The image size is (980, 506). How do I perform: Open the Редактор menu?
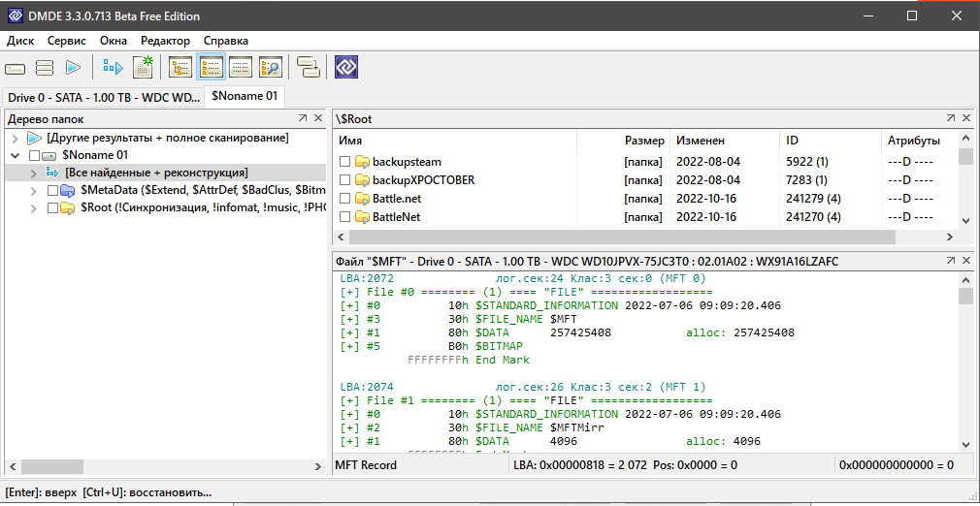tap(166, 41)
